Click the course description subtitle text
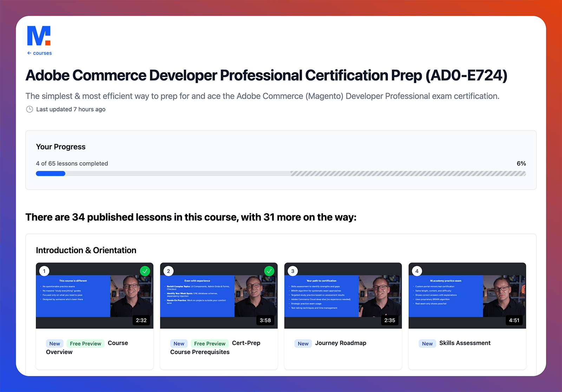This screenshot has height=392, width=562. (x=262, y=96)
